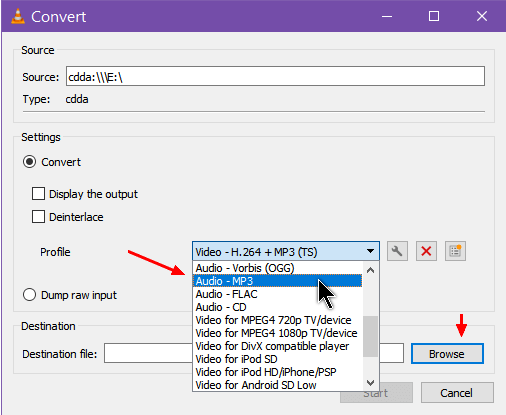Select Dump raw input radio option

29,295
